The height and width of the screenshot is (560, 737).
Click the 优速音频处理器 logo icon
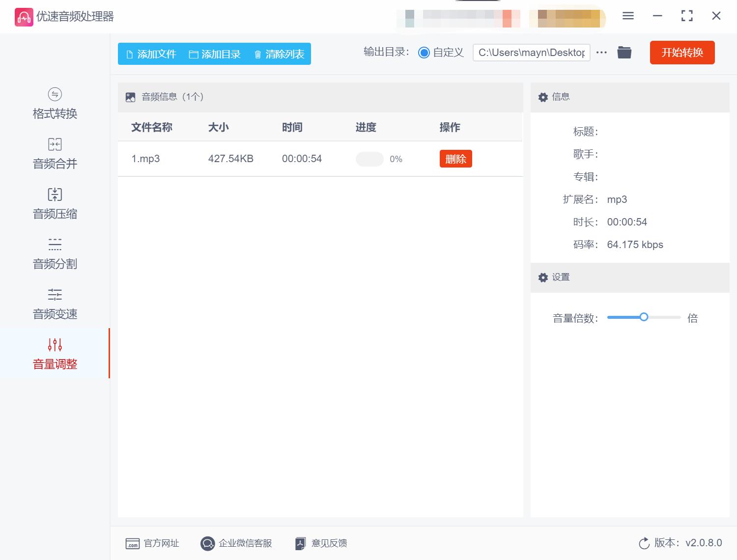point(22,16)
